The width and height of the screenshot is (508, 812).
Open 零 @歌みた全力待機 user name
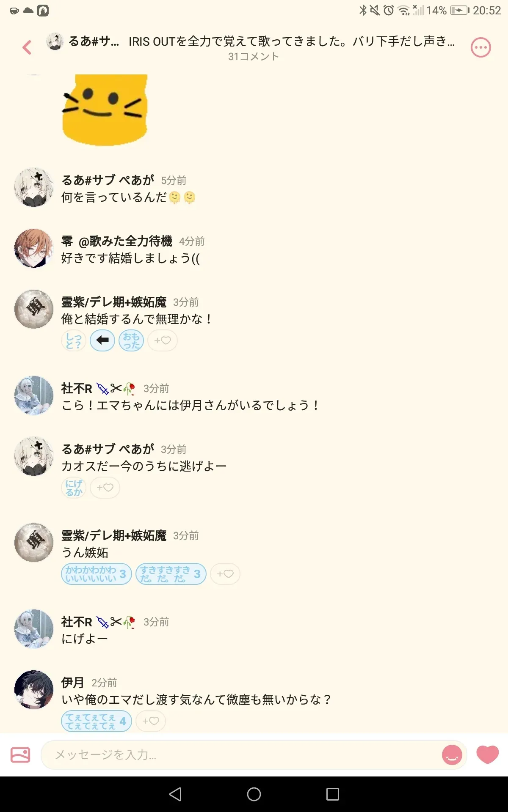pos(117,241)
